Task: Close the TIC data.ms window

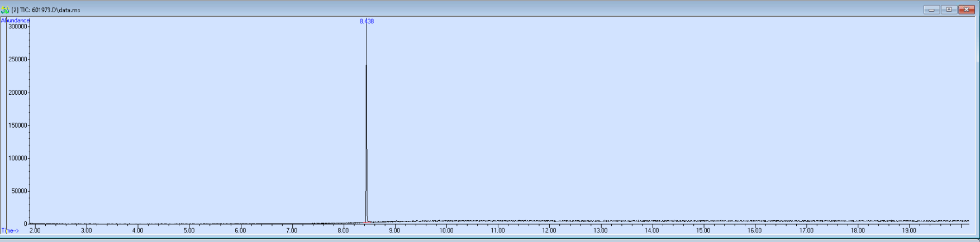Action: coord(966,9)
